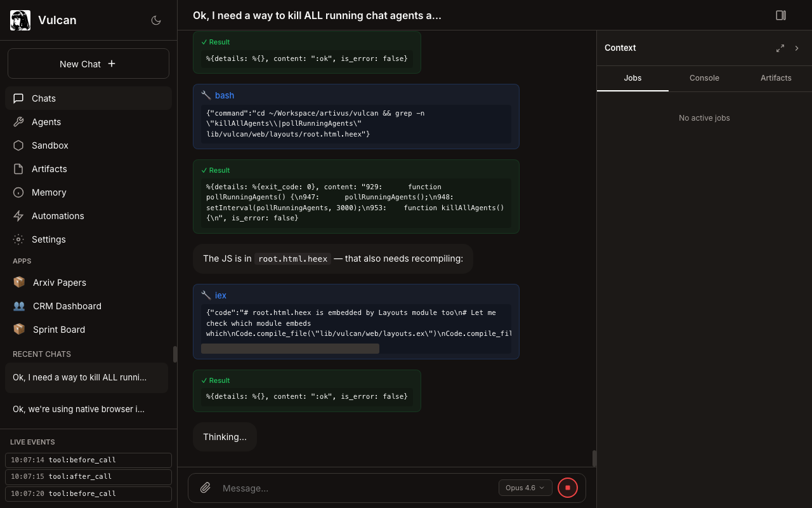This screenshot has height=508, width=812.
Task: Collapse the Context panel with chevron
Action: pyautogui.click(x=797, y=48)
